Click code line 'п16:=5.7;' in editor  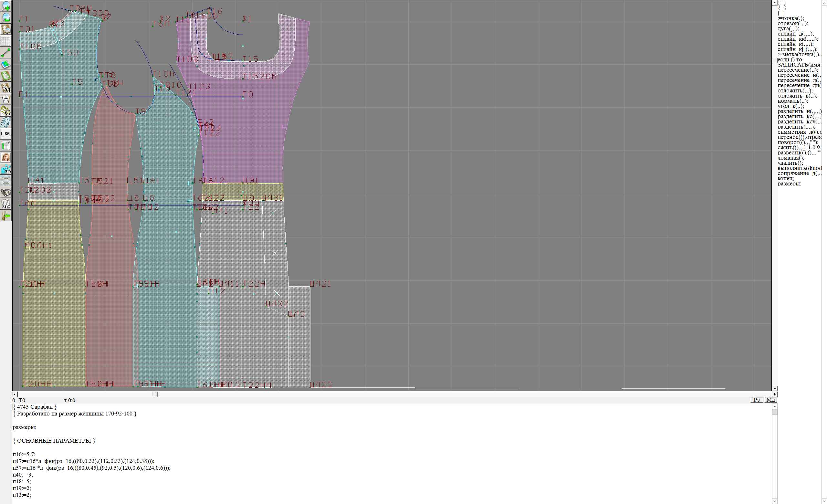(24, 454)
